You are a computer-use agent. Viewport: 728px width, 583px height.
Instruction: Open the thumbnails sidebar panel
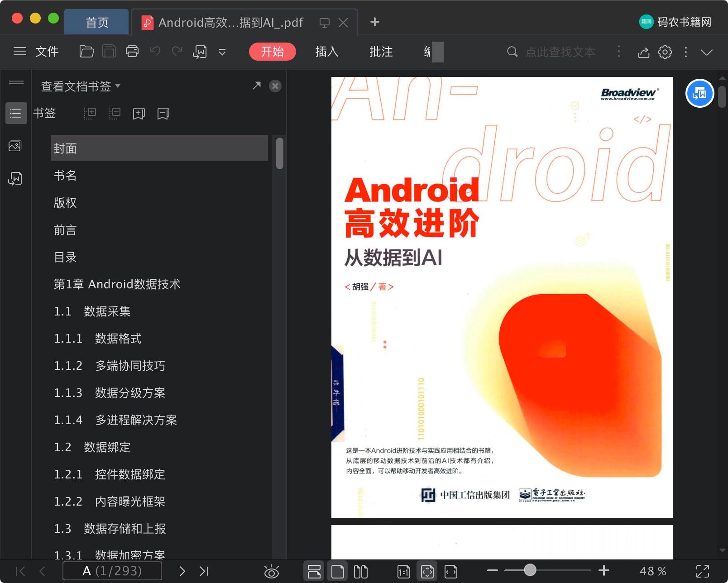click(15, 146)
